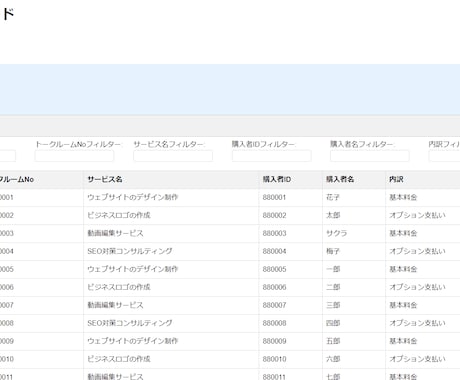Screen dimensions: 460x380
Task: Select the 購入者名フィルター input field
Action: (x=370, y=156)
